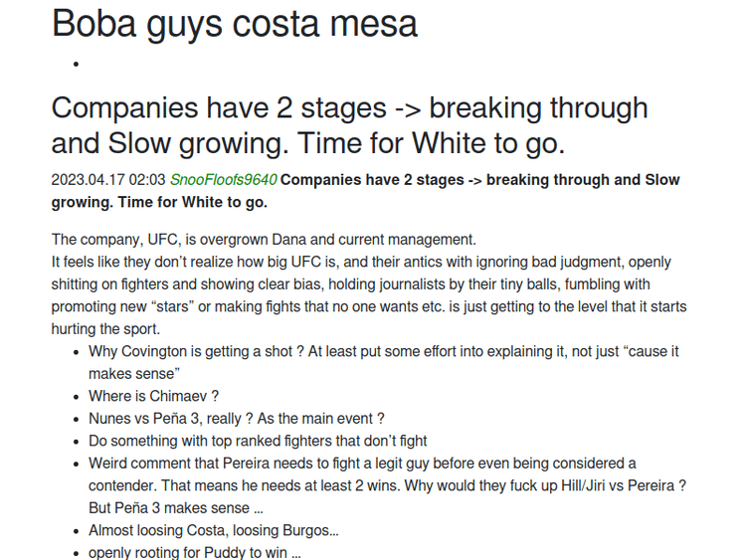Click the "Nunes vs Peña 3, really" bullet
The height and width of the screenshot is (560, 746).
coord(236,419)
